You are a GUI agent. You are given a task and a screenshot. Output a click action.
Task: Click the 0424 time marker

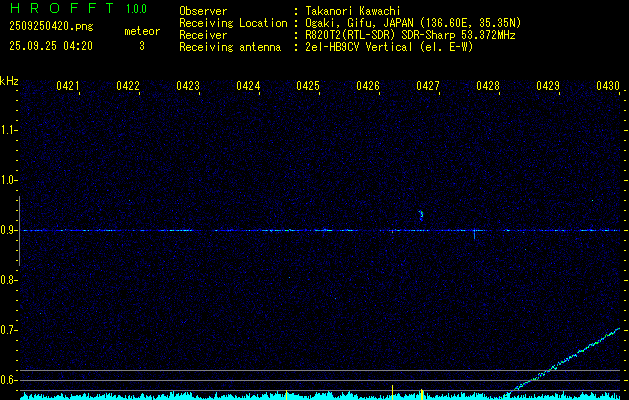click(248, 86)
